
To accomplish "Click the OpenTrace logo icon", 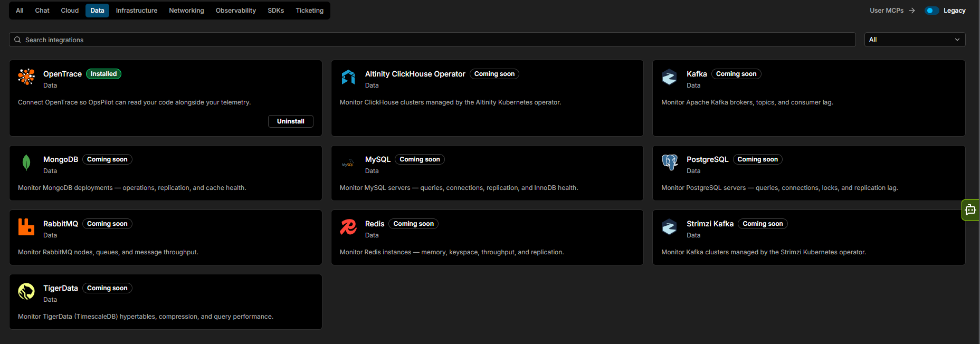I will point(26,77).
